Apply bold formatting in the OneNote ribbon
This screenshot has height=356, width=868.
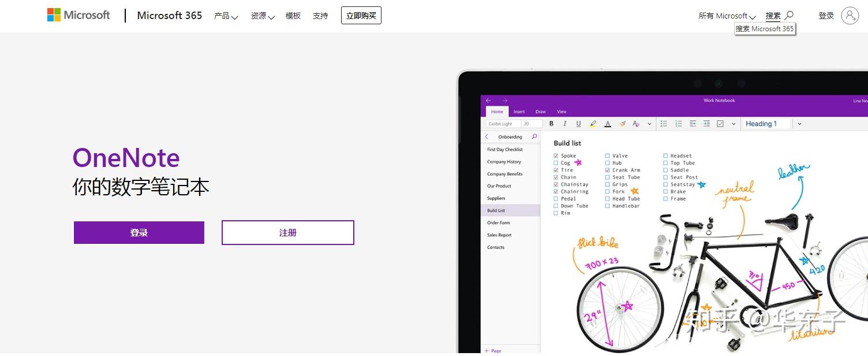551,124
